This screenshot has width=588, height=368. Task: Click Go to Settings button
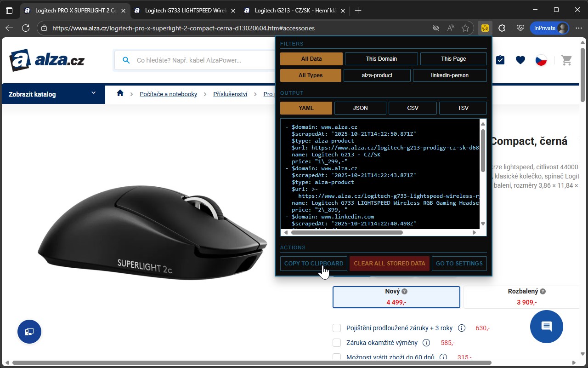(x=459, y=264)
